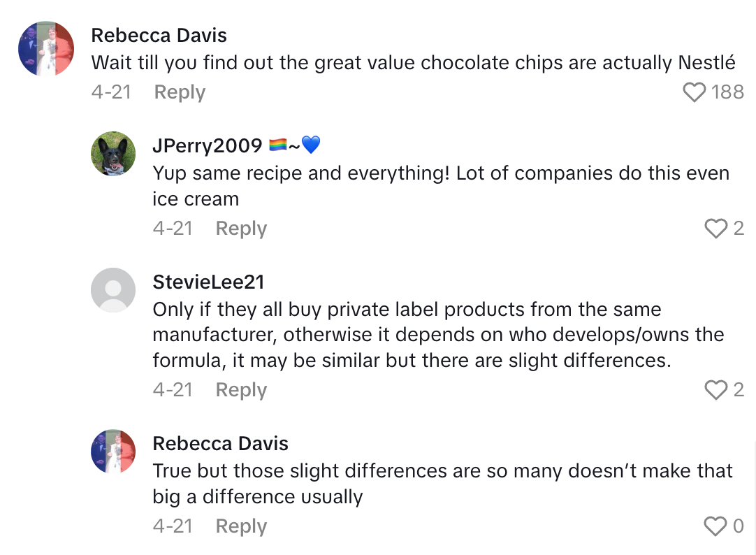Viewport: 756px width, 555px height.
Task: Click the Nestlé chocolate chips comment text
Action: [x=413, y=63]
